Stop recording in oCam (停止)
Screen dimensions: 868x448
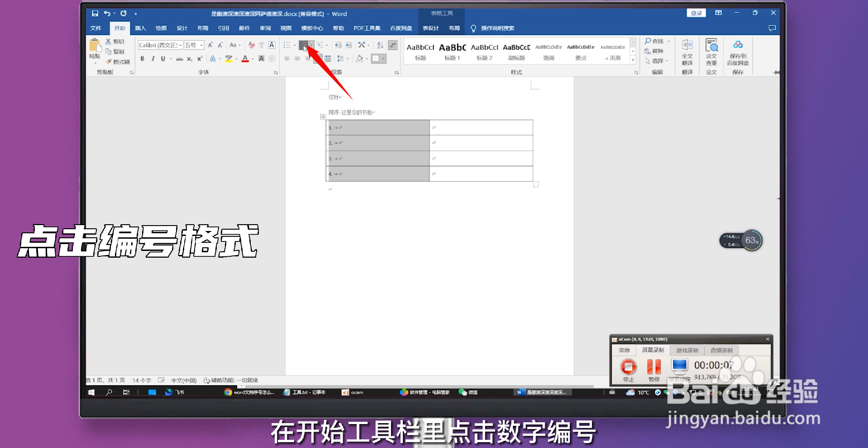(627, 368)
